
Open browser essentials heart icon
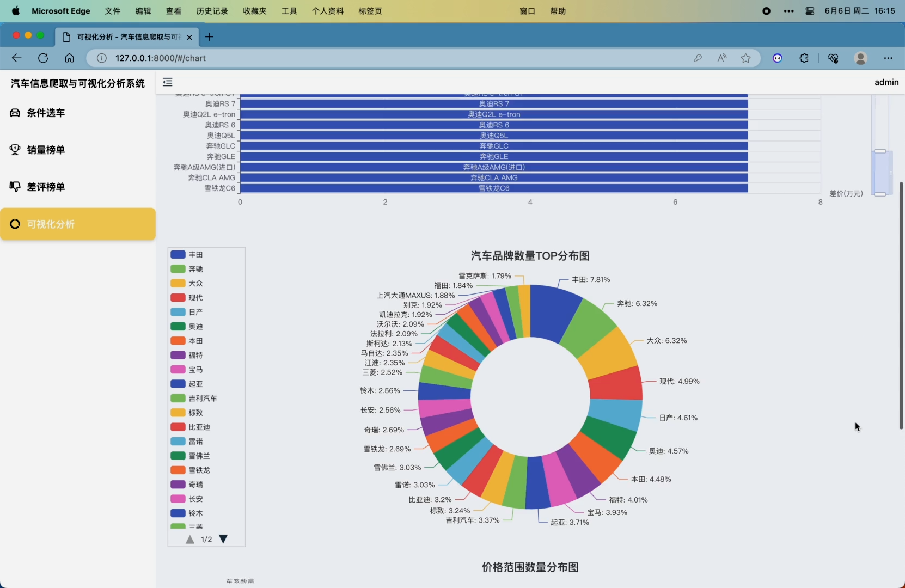[833, 58]
